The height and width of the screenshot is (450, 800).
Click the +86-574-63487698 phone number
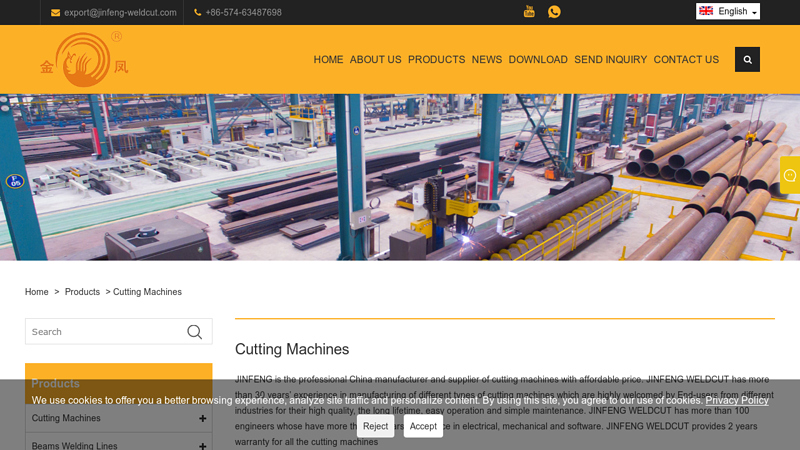[x=243, y=13]
